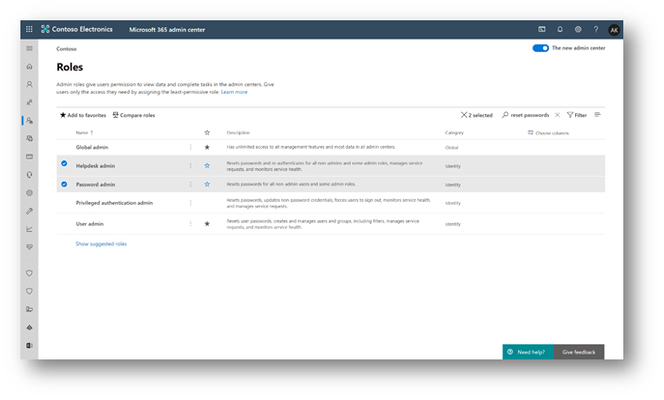Open the app launcher waffle icon
The width and height of the screenshot is (664, 400).
pyautogui.click(x=29, y=29)
